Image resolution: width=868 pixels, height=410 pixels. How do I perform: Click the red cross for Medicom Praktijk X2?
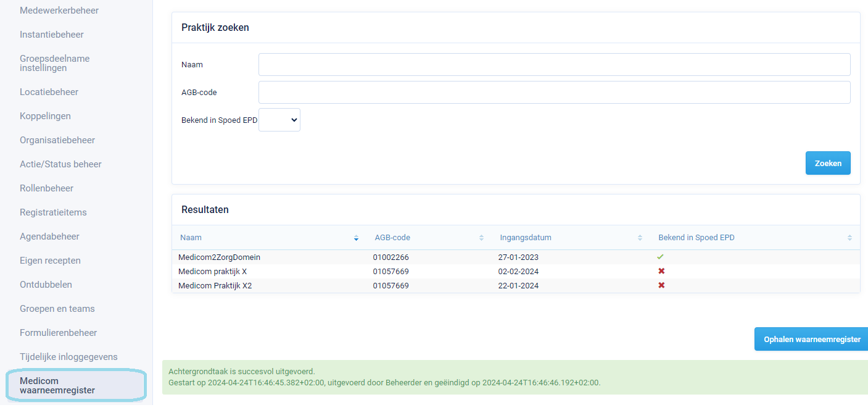(661, 285)
